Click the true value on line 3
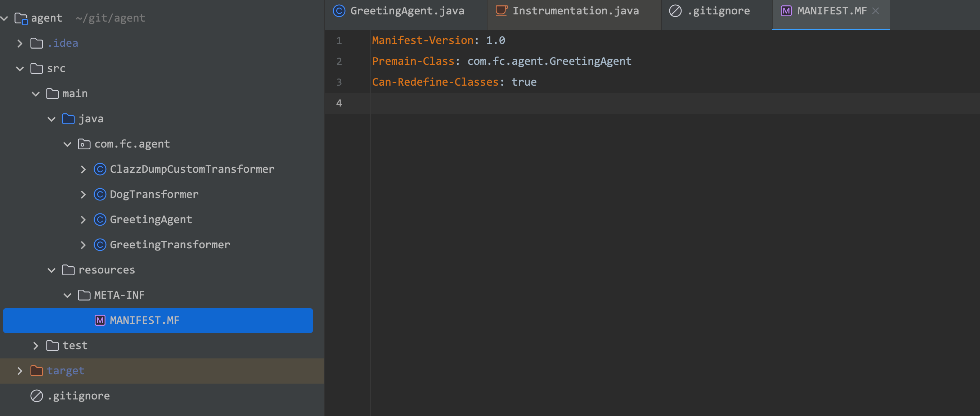The image size is (980, 416). coord(524,82)
